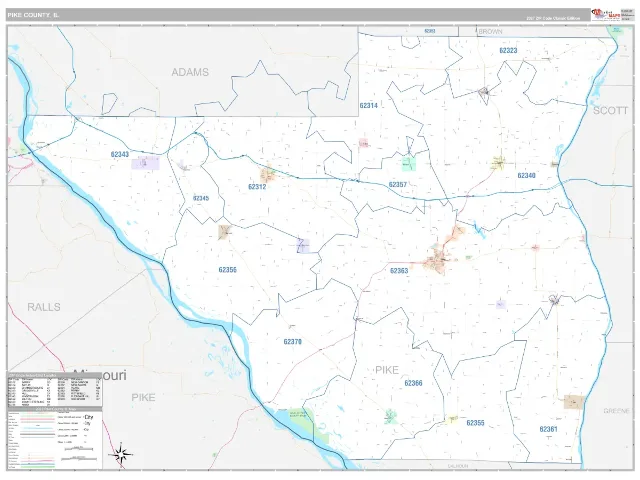Click the RALLS county label
The height and width of the screenshot is (480, 640).
[x=44, y=307]
